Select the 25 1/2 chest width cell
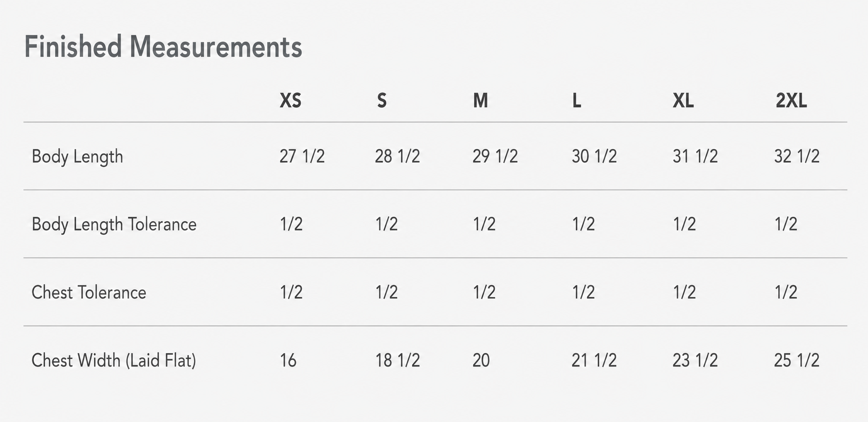The image size is (868, 422). tap(797, 360)
